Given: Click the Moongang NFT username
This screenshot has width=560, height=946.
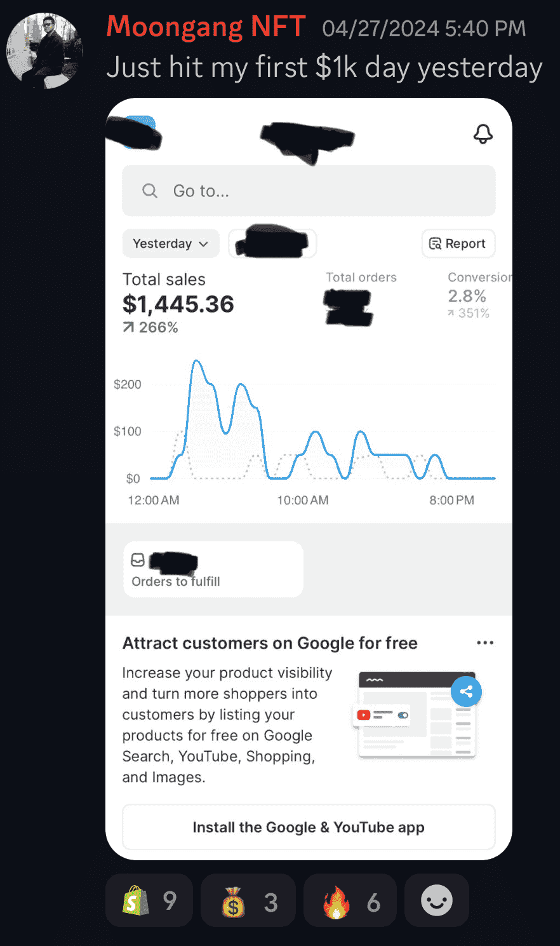Looking at the screenshot, I should click(x=206, y=27).
